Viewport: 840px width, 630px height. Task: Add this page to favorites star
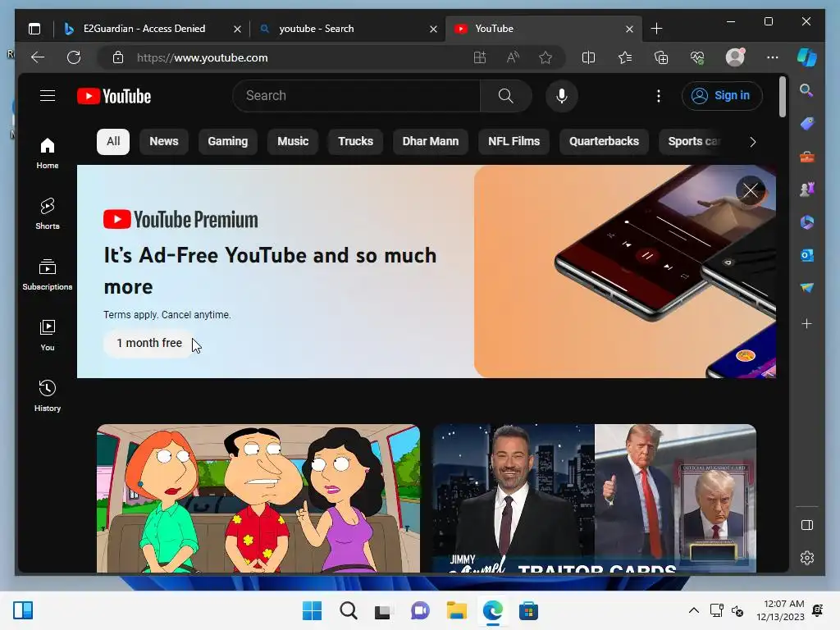[x=546, y=58]
